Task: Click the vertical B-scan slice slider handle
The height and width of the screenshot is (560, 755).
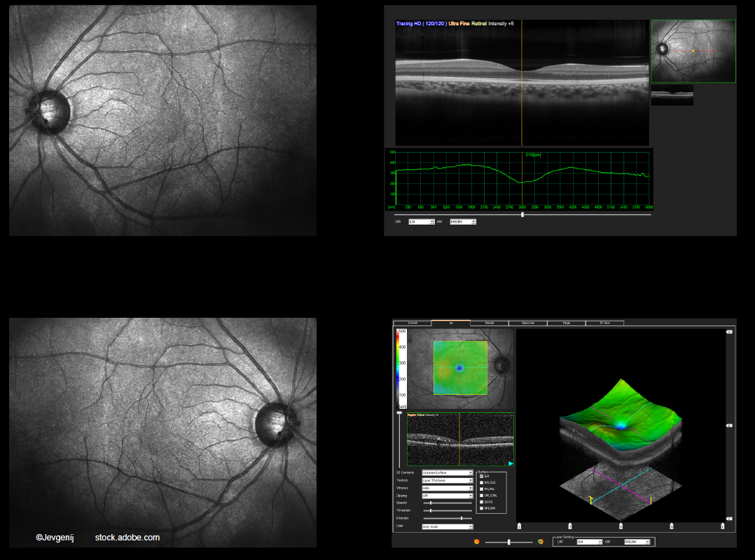Action: point(399,413)
